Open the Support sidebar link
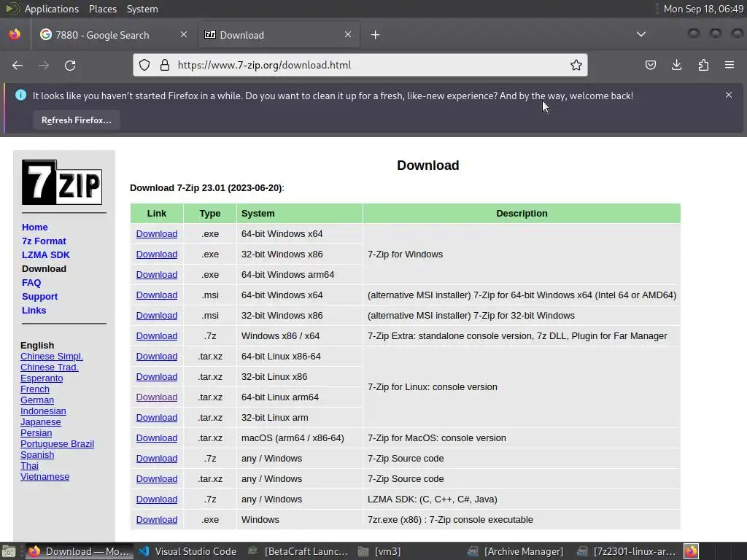This screenshot has height=560, width=747. tap(39, 296)
